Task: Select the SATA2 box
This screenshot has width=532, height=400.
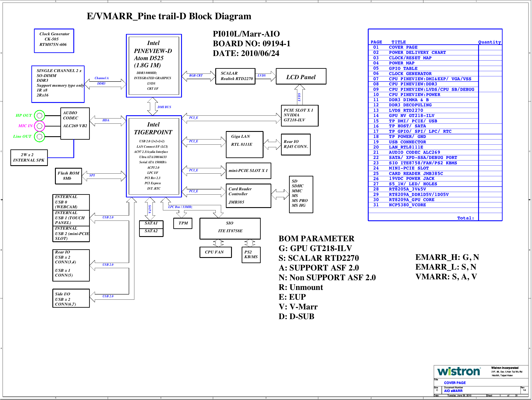Action: tap(151, 232)
